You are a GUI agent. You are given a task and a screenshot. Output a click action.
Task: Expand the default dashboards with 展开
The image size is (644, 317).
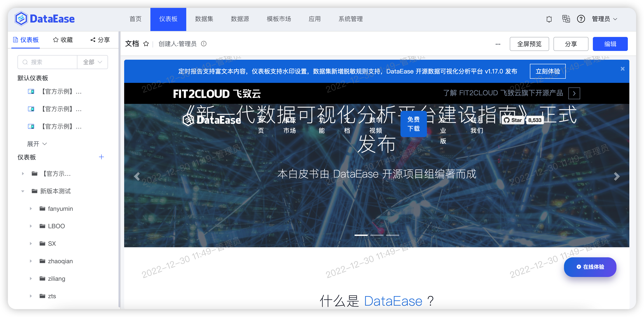[37, 144]
